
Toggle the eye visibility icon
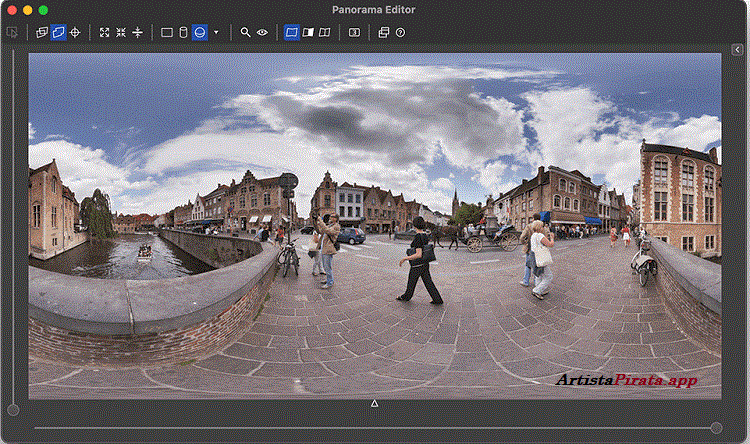262,32
